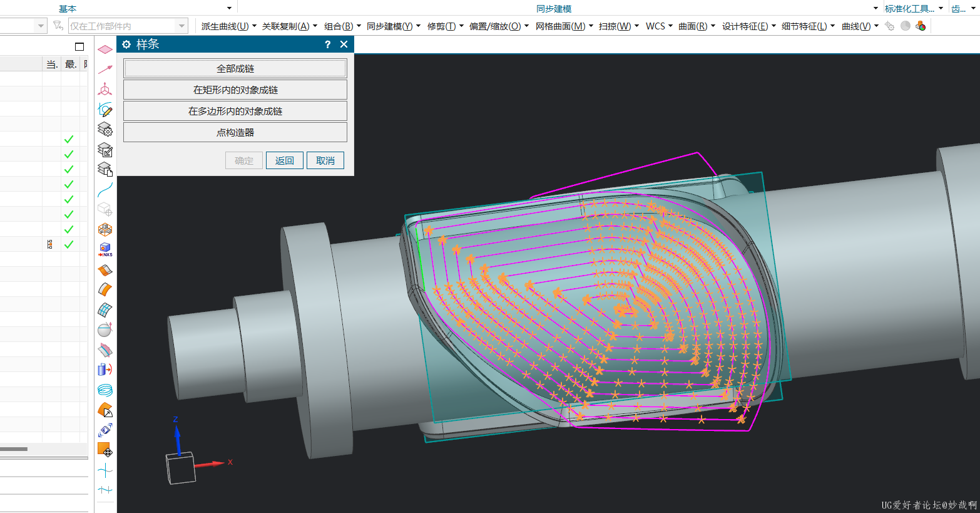Open the 关联复制(A) dropdown menu
Viewport: 980px width, 513px height.
pyautogui.click(x=290, y=26)
